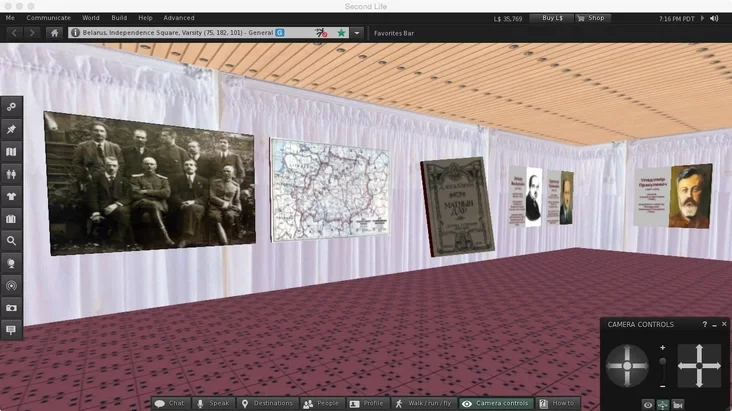Open the sign board sidebar icon at bottom
This screenshot has width=732, height=411.
coord(11,330)
